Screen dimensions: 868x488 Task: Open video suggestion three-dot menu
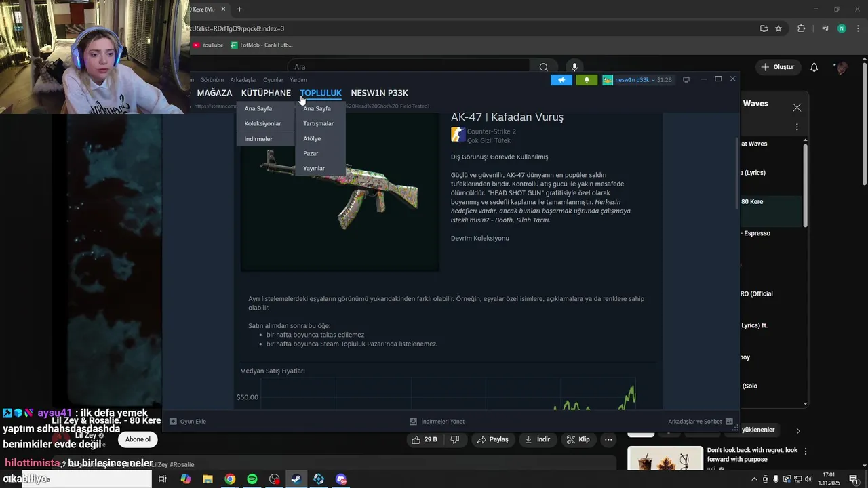806,451
